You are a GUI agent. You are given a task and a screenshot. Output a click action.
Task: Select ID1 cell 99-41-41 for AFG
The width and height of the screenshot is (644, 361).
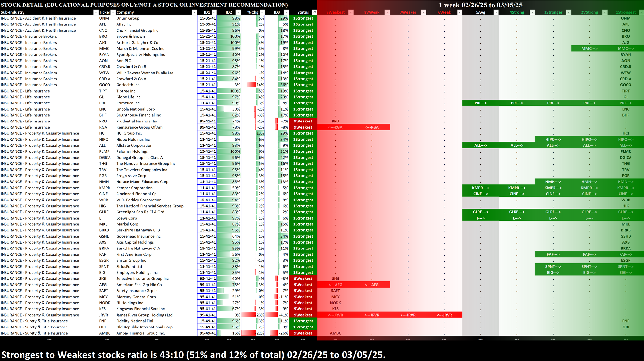[207, 285]
